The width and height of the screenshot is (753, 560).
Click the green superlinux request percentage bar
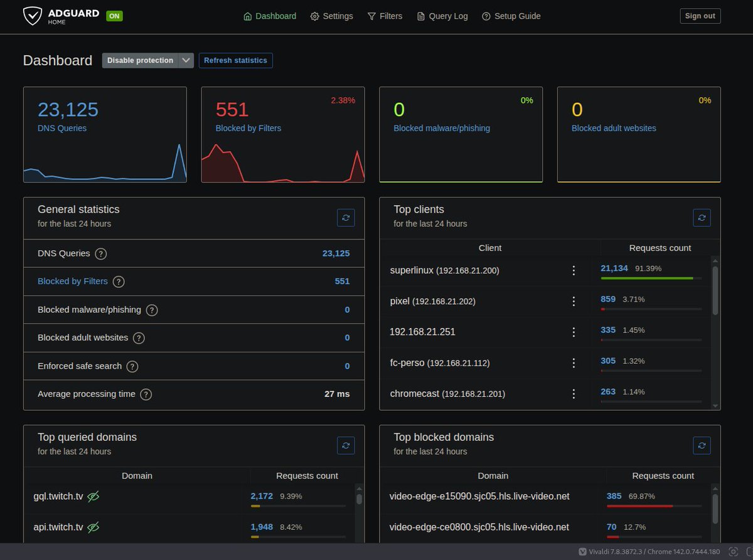pyautogui.click(x=647, y=278)
